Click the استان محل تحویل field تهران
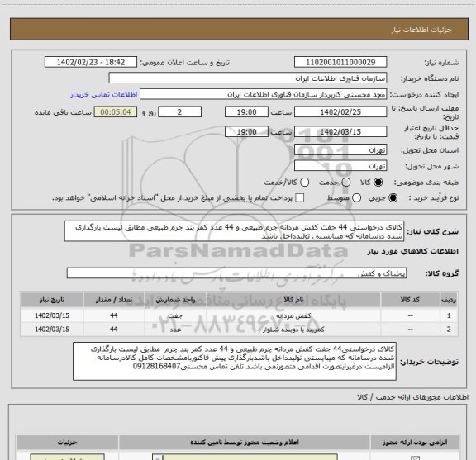 (x=340, y=150)
